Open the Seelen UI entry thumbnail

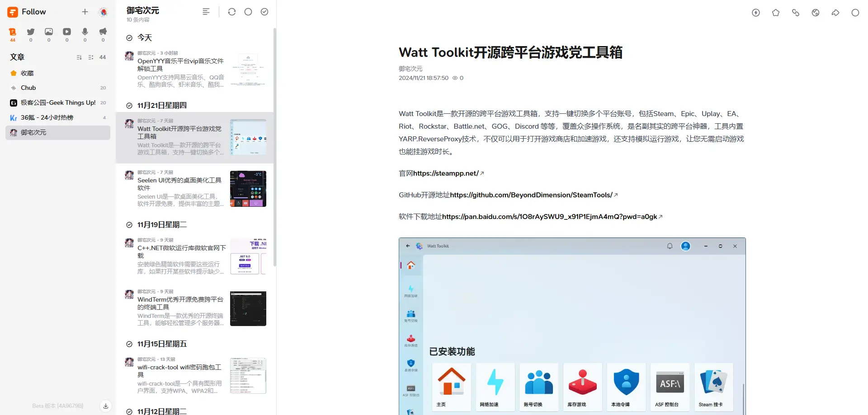(248, 189)
